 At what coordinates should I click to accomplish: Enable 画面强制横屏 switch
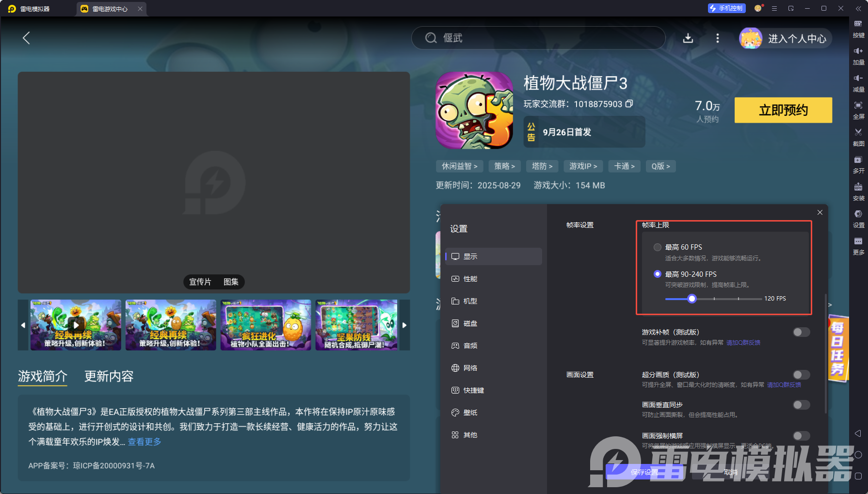pos(801,436)
